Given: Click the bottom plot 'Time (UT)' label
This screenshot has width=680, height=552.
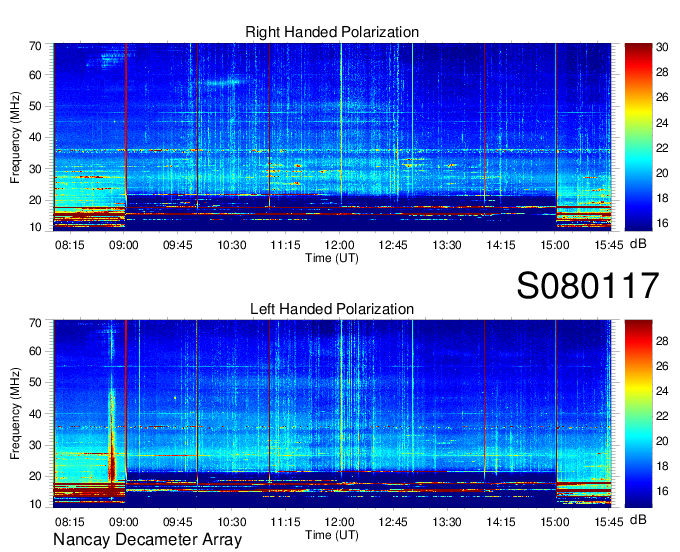Looking at the screenshot, I should (x=332, y=535).
